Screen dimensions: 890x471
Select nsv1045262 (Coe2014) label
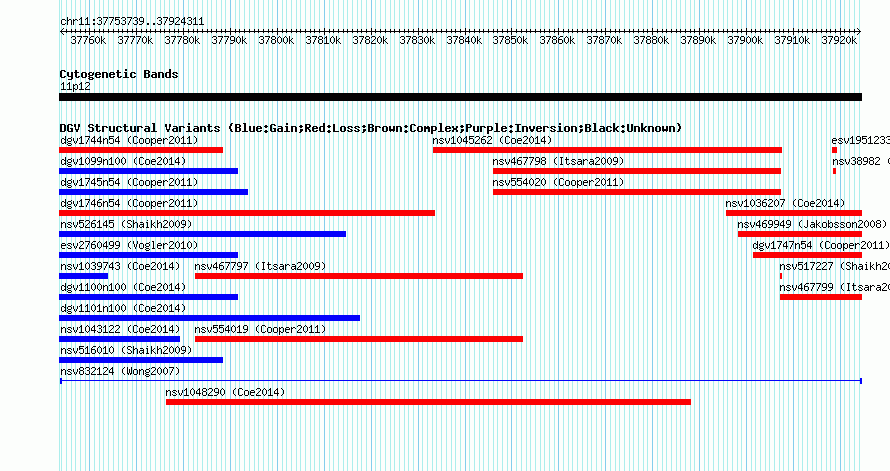click(x=492, y=140)
